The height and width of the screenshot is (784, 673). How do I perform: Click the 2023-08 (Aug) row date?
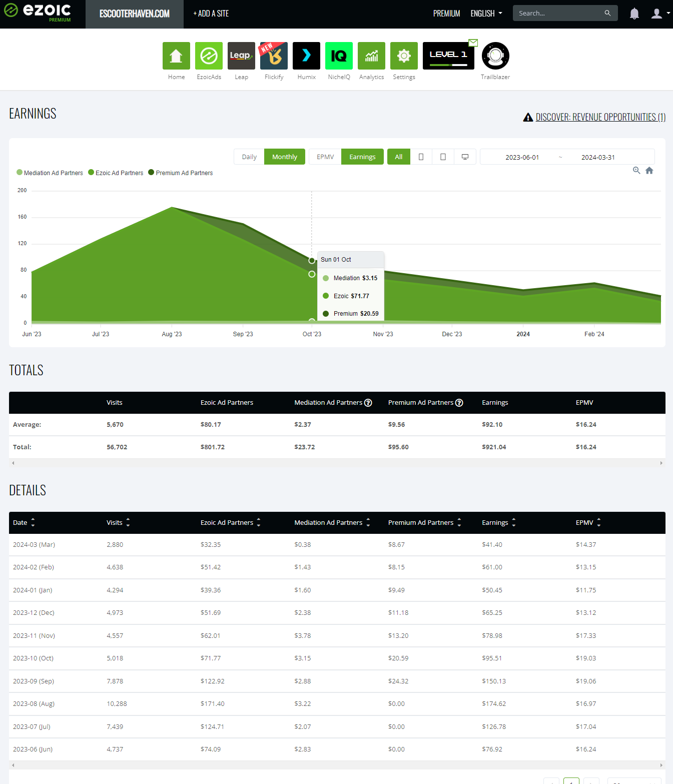coord(34,703)
